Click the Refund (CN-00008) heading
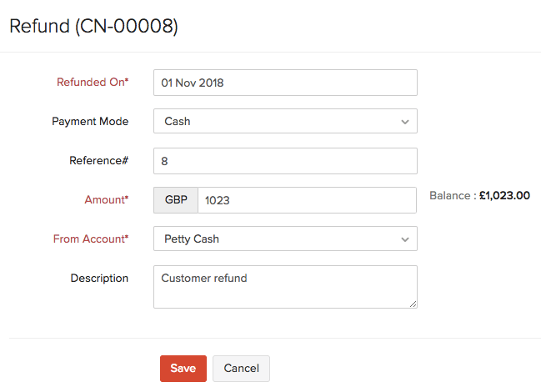This screenshot has height=392, width=541. (93, 26)
